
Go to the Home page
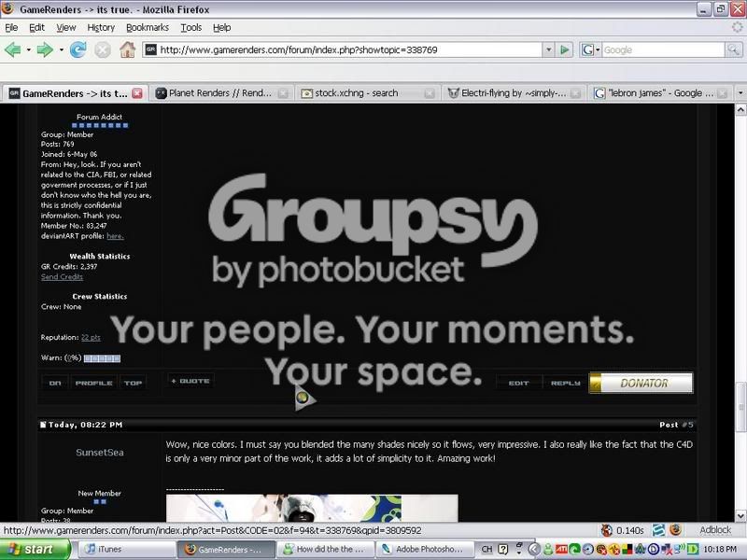(127, 49)
